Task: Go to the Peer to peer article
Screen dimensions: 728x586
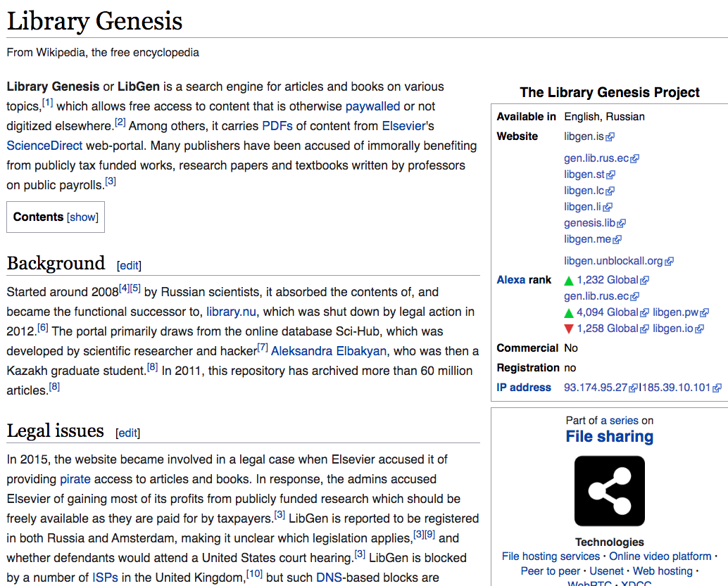Action: tap(550, 571)
